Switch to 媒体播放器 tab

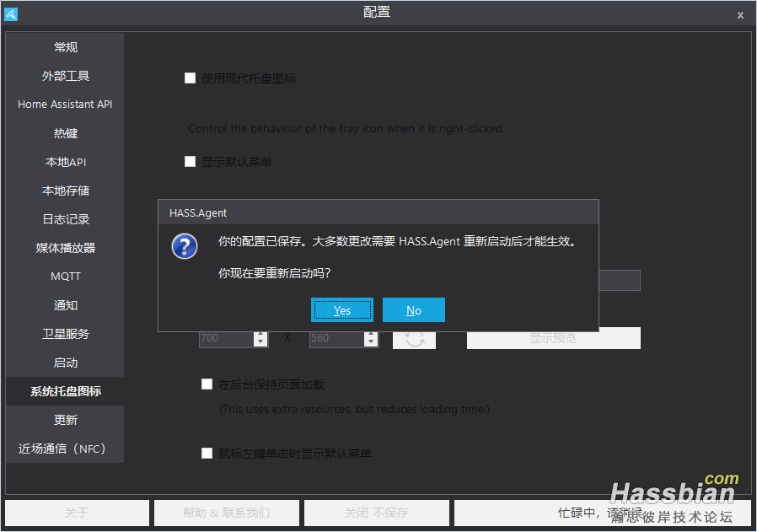click(x=65, y=248)
